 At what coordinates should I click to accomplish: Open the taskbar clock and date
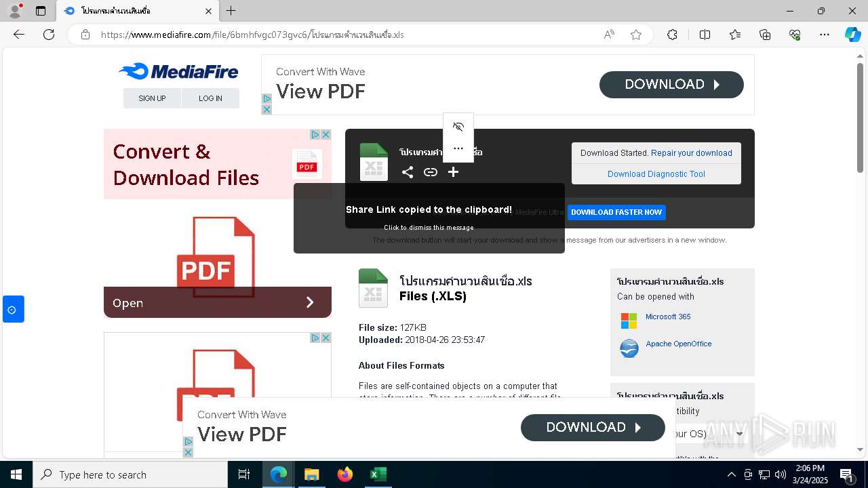810,474
